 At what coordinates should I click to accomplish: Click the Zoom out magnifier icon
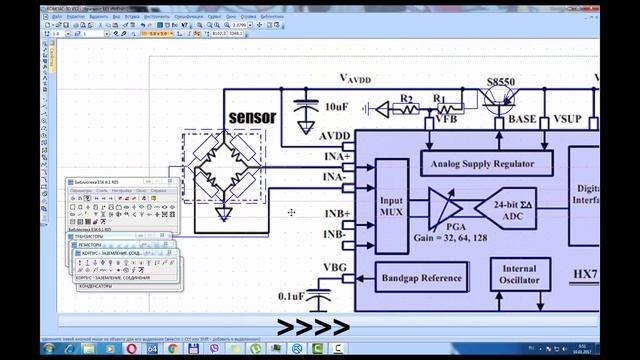(217, 25)
